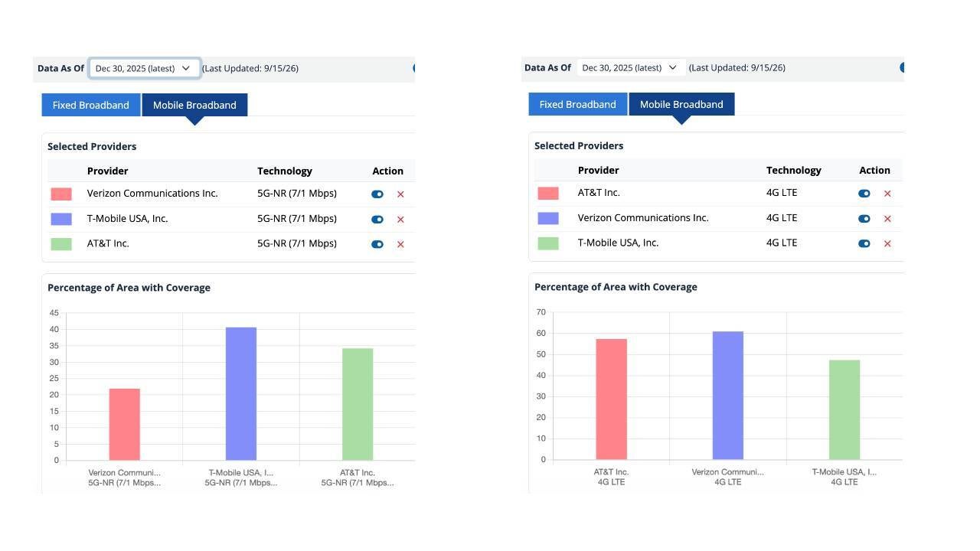Click 'T-Mobile USA, I...' axis label under the 5G-NR chart
980x551 pixels.
[241, 473]
